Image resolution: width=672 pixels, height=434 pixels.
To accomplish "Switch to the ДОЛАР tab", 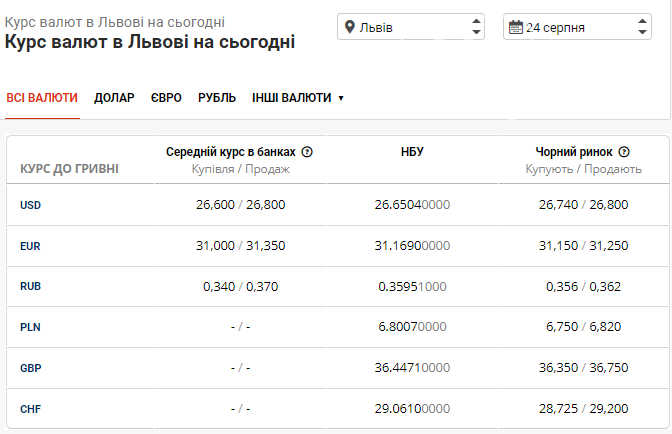I will (x=114, y=98).
